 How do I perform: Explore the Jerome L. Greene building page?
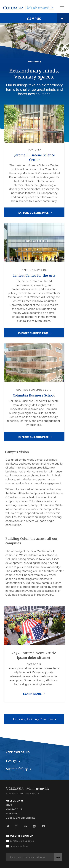click(x=34, y=213)
